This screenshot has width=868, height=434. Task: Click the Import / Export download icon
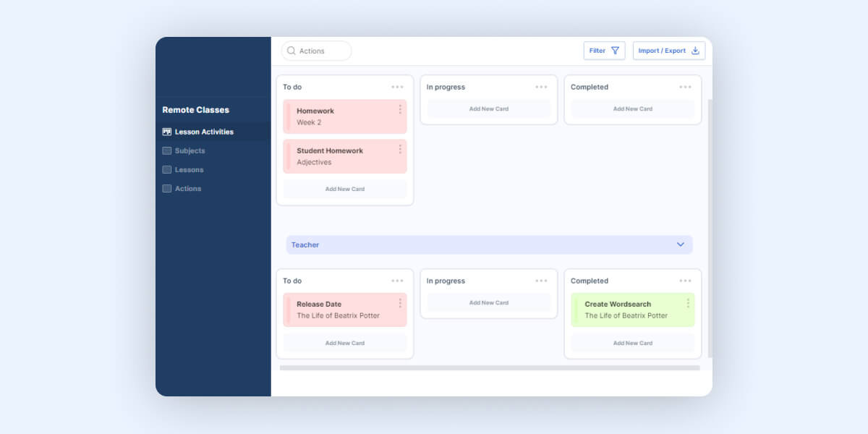pos(695,51)
